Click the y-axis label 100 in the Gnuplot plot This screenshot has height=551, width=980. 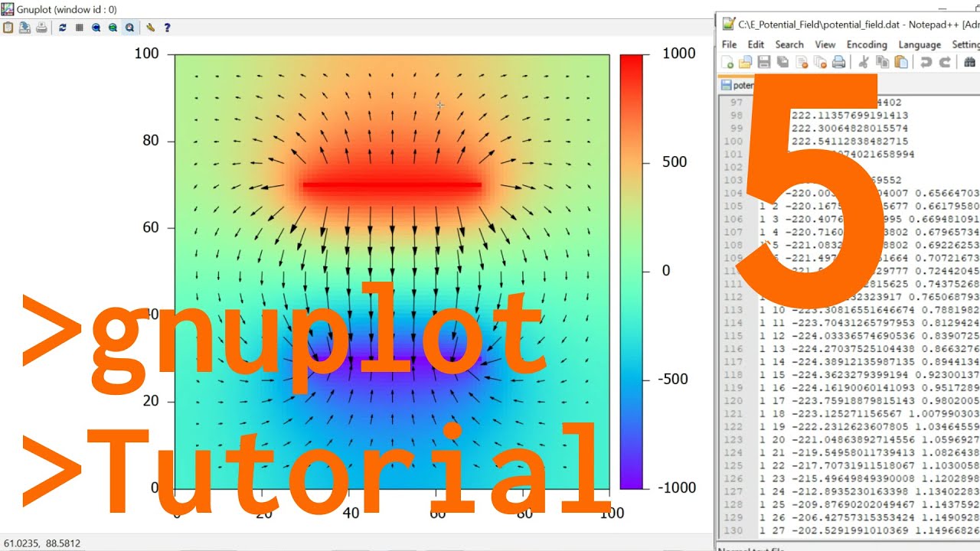(x=146, y=54)
